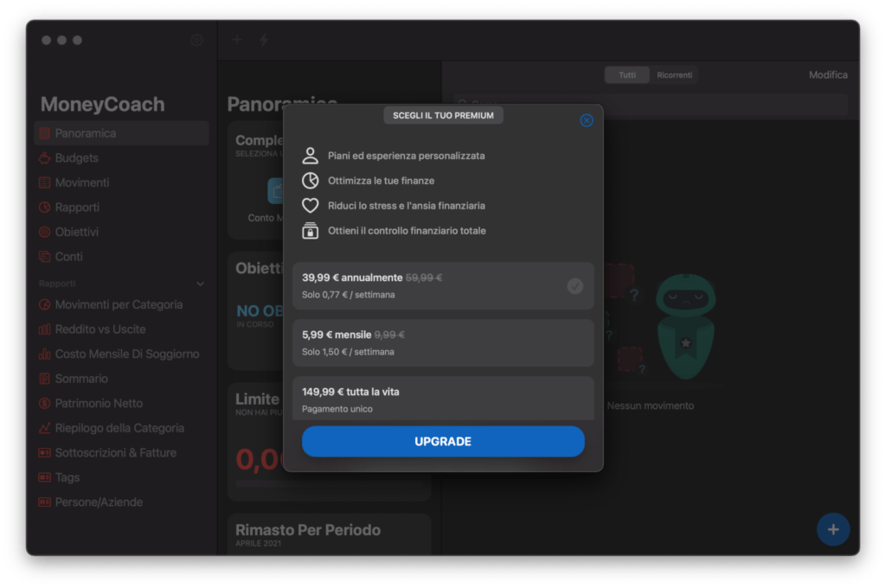886x588 pixels.
Task: Click the Patrimonio Netto dollar icon
Action: tap(45, 403)
